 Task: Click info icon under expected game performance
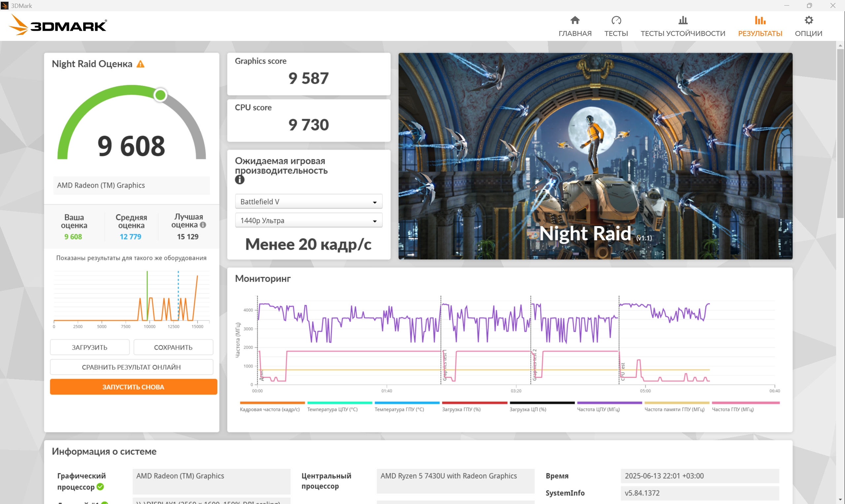pyautogui.click(x=240, y=180)
